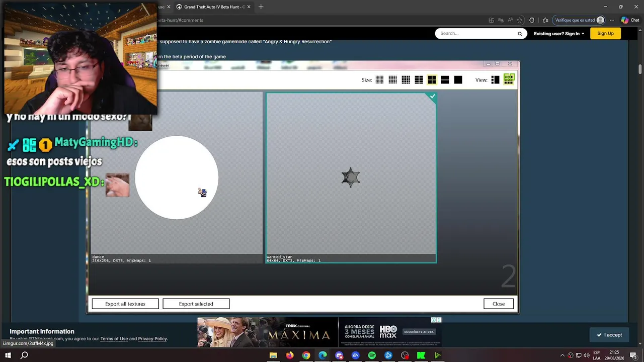Viewport: 644px width, 362px height.
Task: Open the Terms of Use link
Action: pos(114,339)
